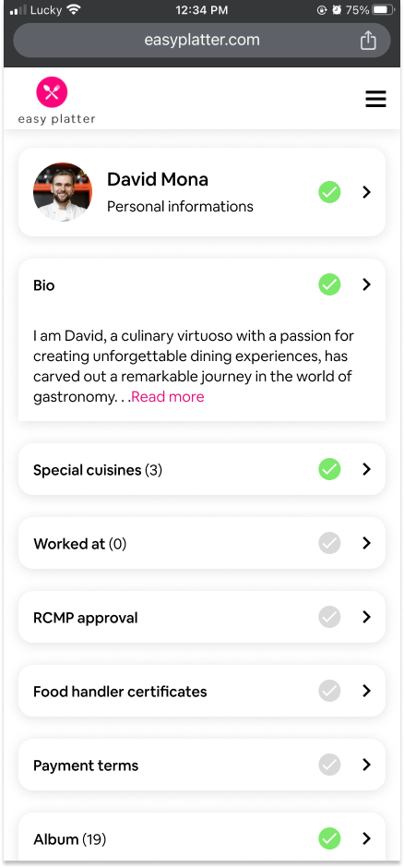Select the Food handler certificates item
This screenshot has width=404, height=868.
tap(202, 691)
